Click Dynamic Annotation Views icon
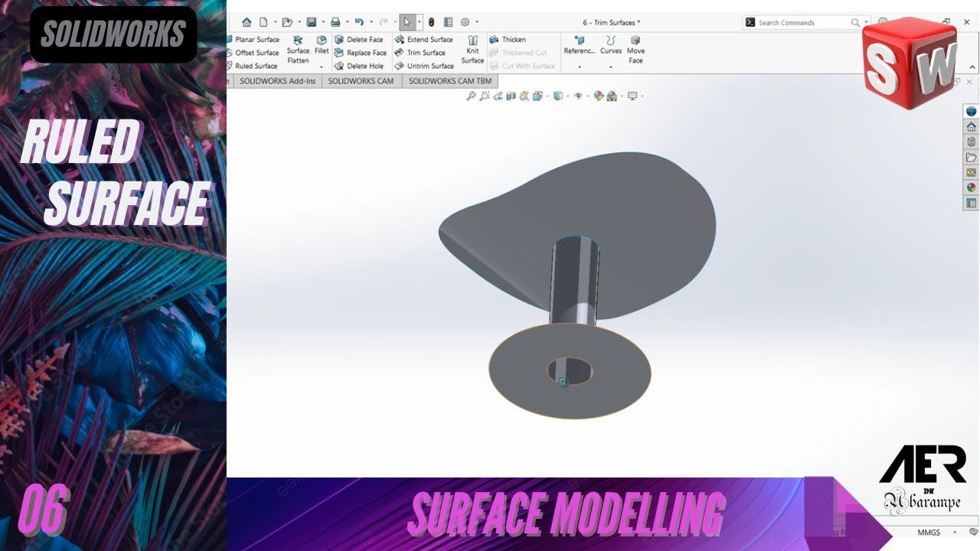 pos(524,96)
